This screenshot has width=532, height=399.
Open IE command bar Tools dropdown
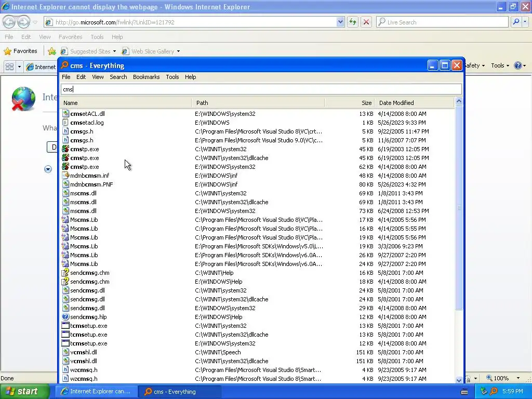pyautogui.click(x=500, y=65)
